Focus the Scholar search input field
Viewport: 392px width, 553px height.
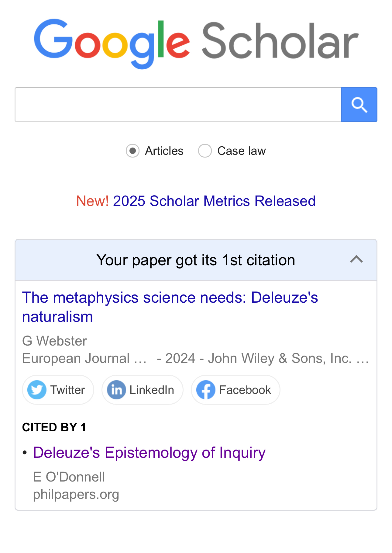click(x=178, y=105)
